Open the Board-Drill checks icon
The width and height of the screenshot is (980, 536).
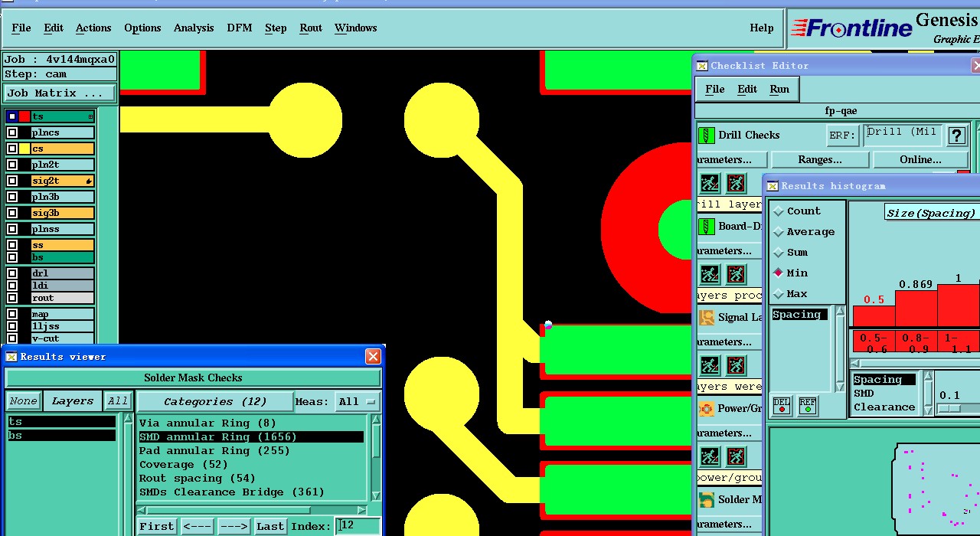[x=707, y=227]
